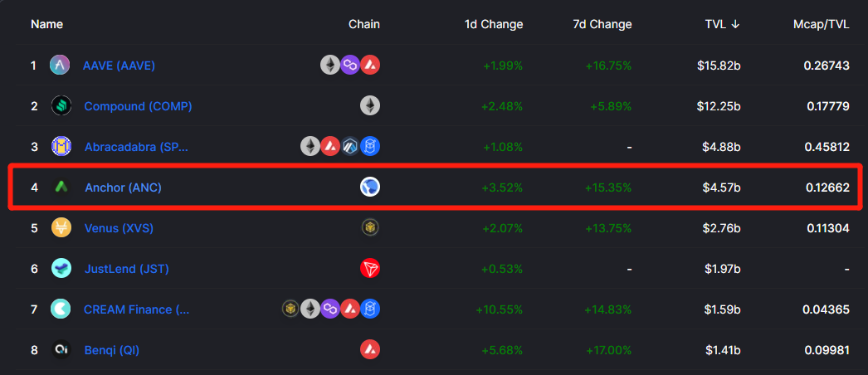The height and width of the screenshot is (375, 868).
Task: Click the BSC chain icon for Venus
Action: 370,227
